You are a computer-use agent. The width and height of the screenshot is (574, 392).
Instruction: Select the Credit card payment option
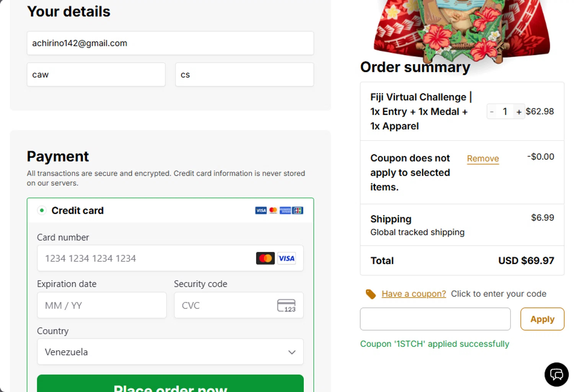pyautogui.click(x=42, y=210)
